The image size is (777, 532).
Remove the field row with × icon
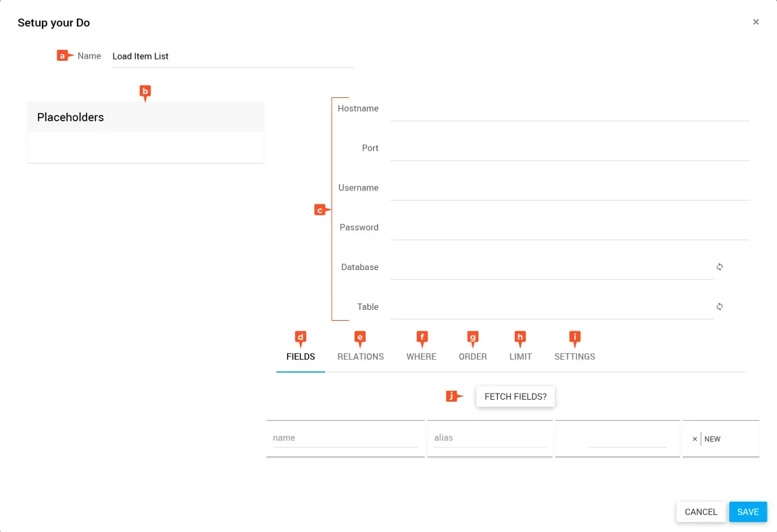coord(694,439)
